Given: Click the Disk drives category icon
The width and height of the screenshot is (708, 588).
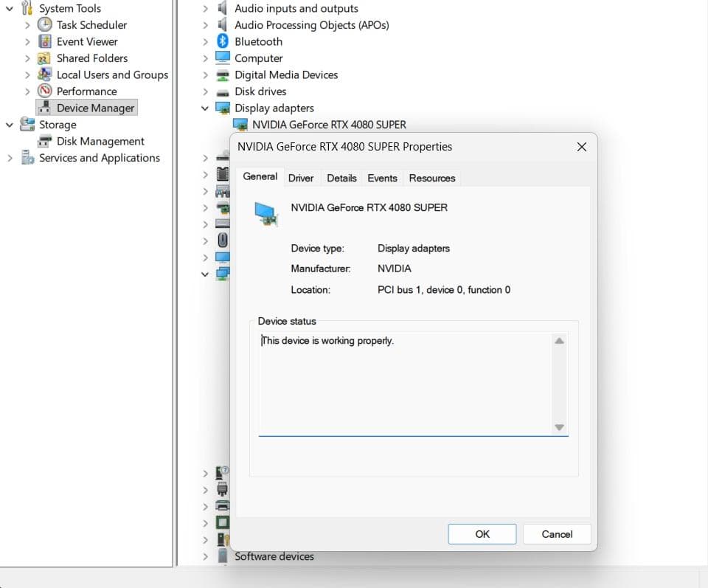Looking at the screenshot, I should click(223, 91).
